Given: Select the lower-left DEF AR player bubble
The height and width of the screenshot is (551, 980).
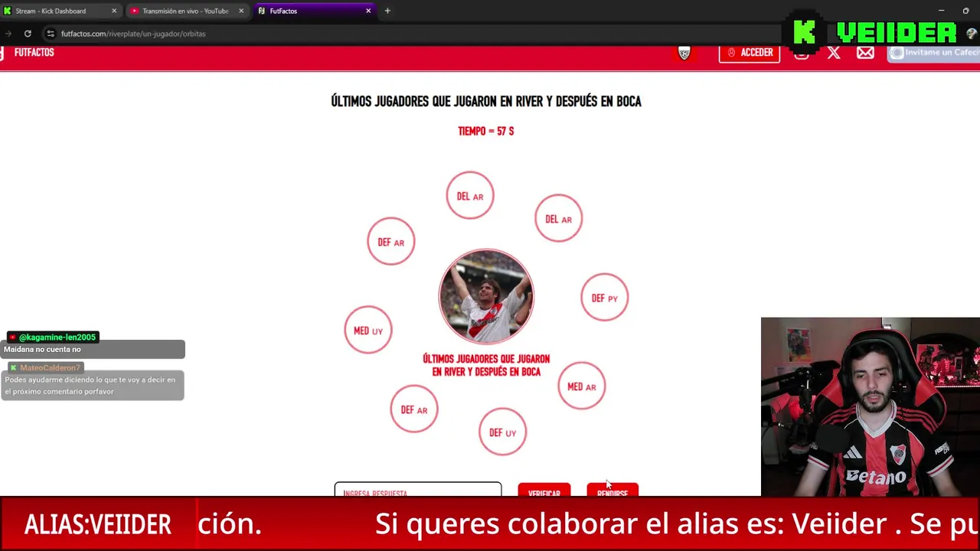Looking at the screenshot, I should (x=413, y=409).
